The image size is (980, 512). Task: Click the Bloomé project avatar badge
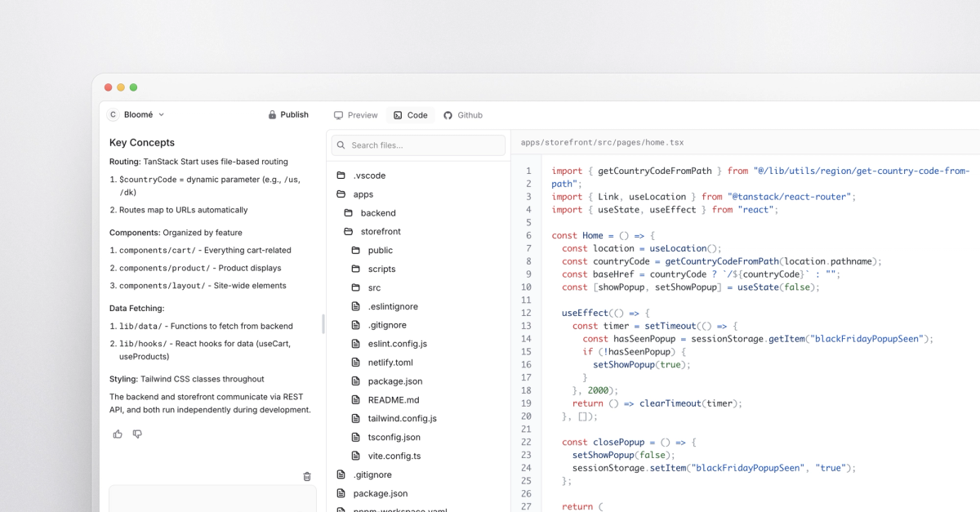click(113, 114)
